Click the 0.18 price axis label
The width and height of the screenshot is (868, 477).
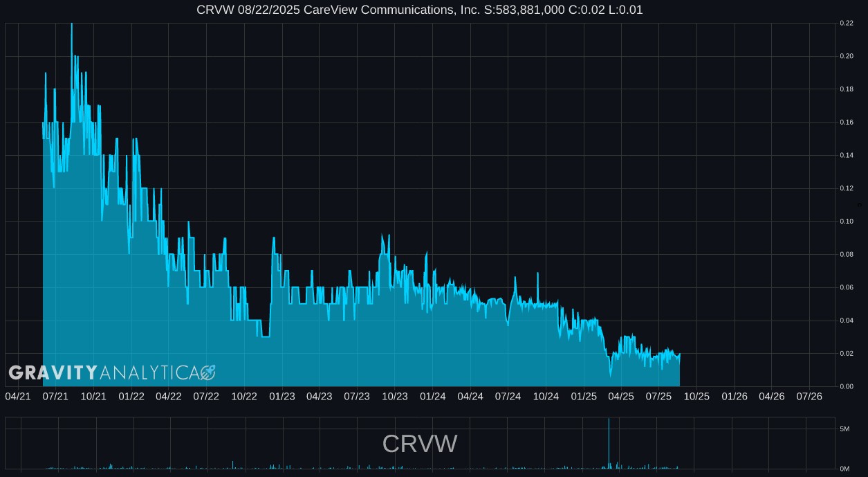847,89
